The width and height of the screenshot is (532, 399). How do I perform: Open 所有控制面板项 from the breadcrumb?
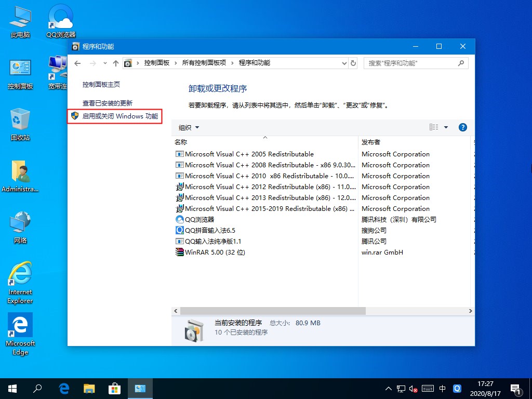(203, 63)
